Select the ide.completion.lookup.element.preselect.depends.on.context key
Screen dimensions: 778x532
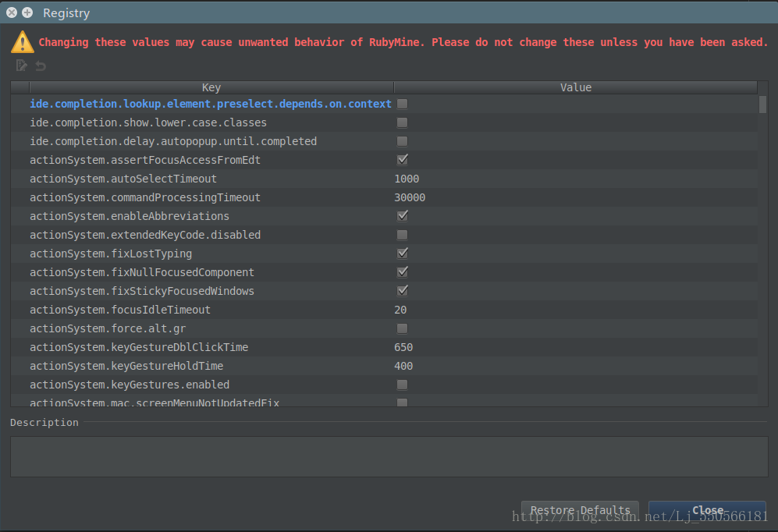[x=211, y=104]
